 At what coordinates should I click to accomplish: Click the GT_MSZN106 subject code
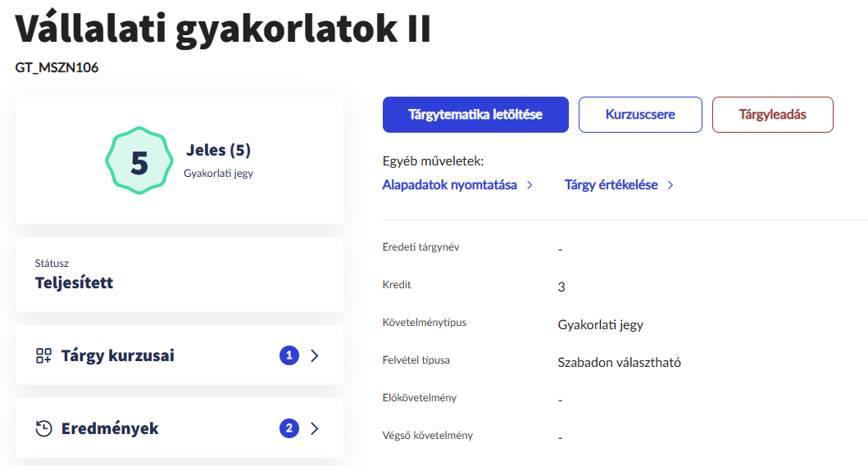[57, 68]
